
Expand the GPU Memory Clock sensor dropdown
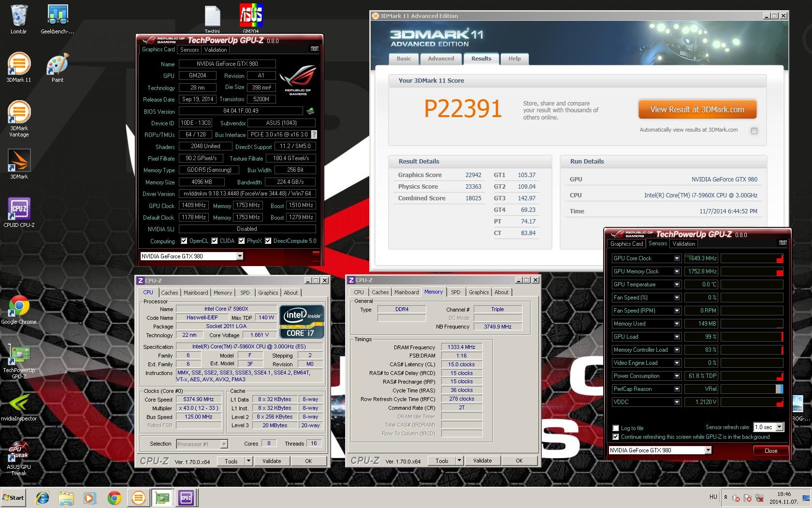pos(677,271)
